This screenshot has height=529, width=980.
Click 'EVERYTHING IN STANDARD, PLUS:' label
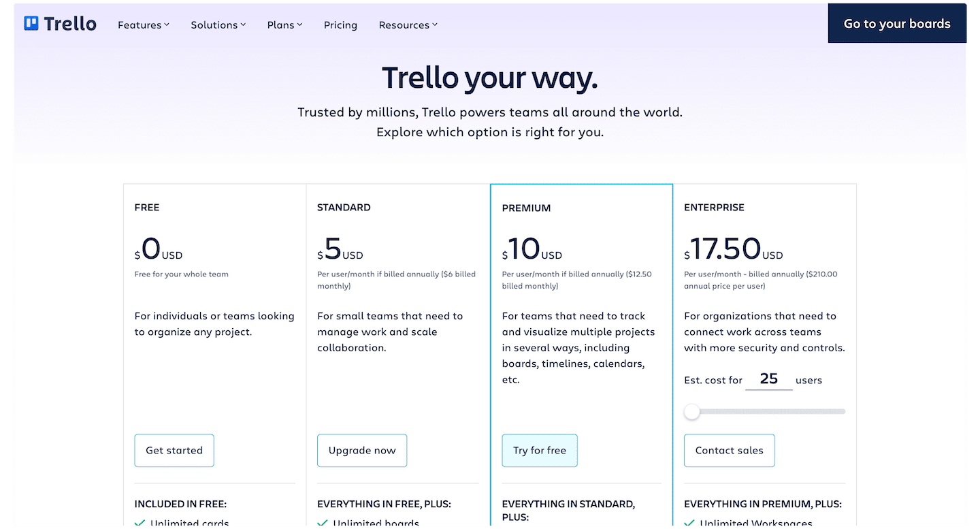[568, 511]
